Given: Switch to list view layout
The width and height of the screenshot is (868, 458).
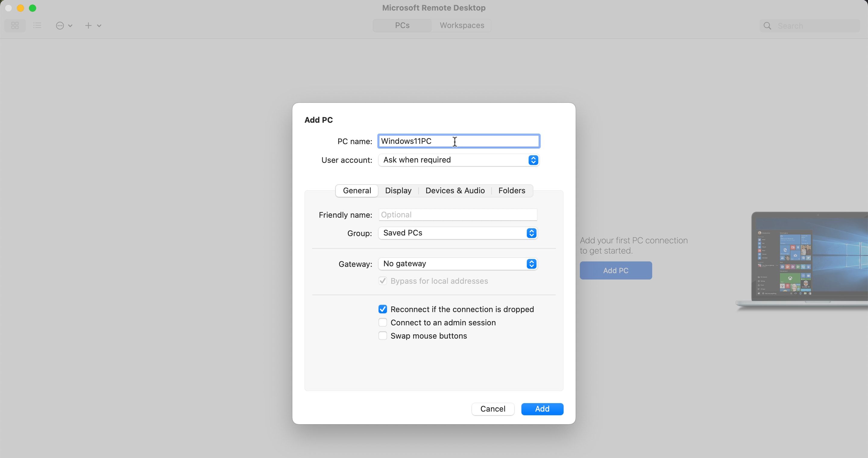Looking at the screenshot, I should point(37,25).
